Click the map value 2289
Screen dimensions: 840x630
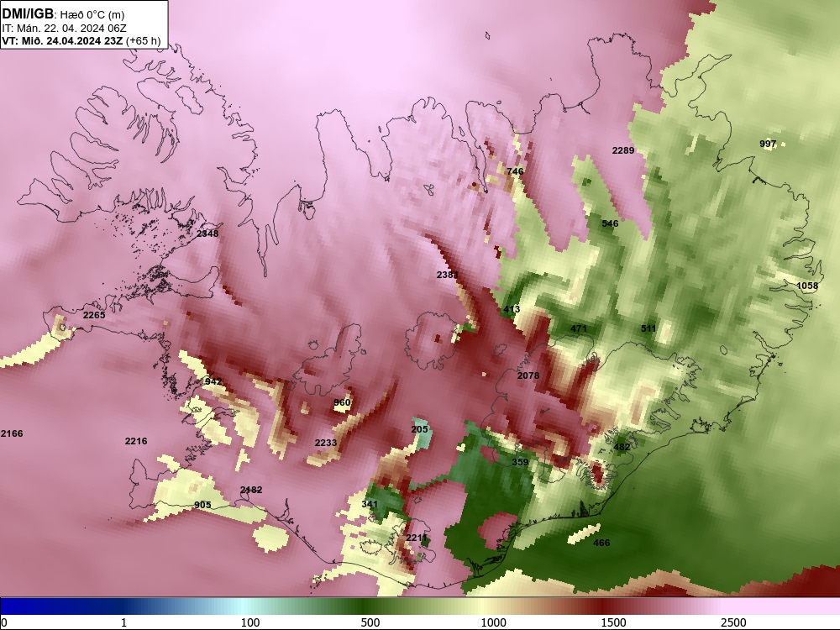click(623, 150)
